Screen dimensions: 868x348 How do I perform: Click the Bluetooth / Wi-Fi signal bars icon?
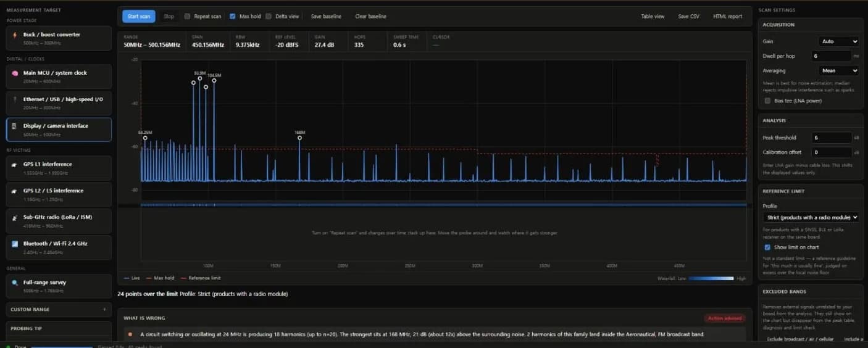14,244
